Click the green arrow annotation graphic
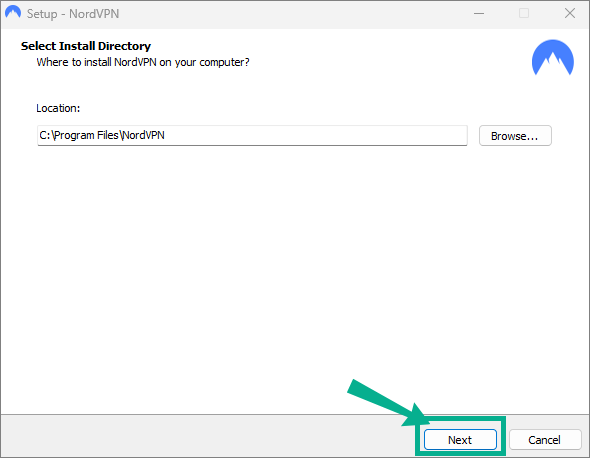 pyautogui.click(x=388, y=403)
